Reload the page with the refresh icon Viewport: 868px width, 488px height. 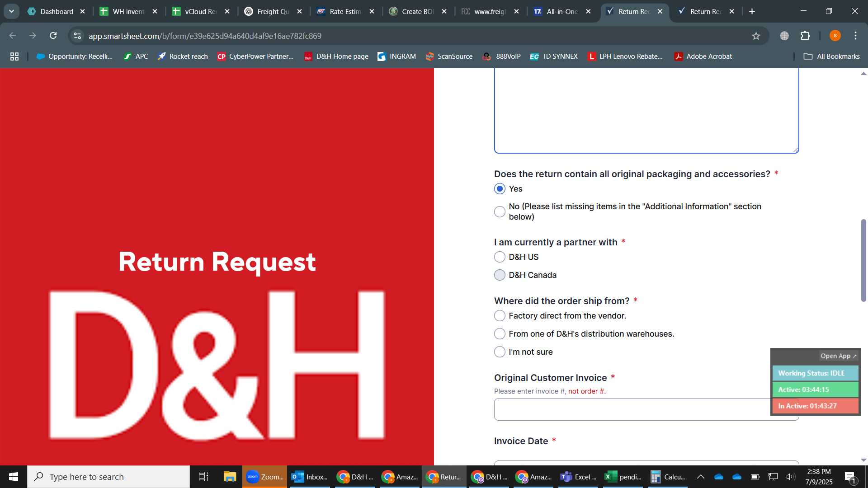pyautogui.click(x=53, y=36)
